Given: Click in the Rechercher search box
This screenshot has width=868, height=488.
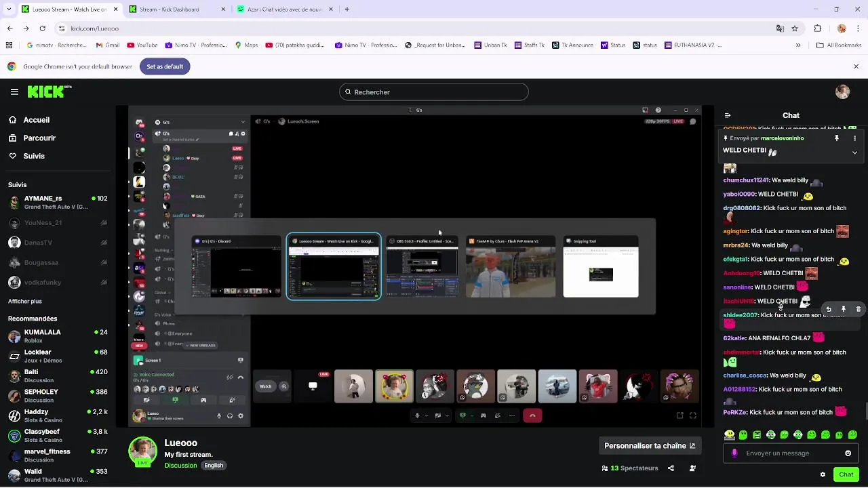Looking at the screenshot, I should [x=434, y=92].
